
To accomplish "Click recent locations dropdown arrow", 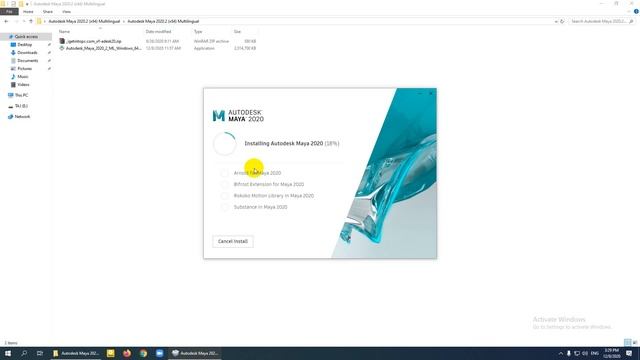I will pyautogui.click(x=23, y=21).
